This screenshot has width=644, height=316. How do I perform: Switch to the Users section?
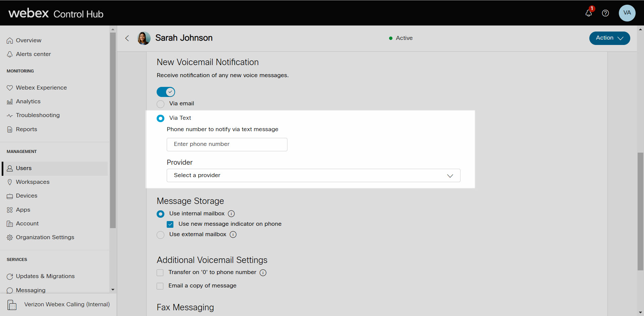tap(23, 168)
